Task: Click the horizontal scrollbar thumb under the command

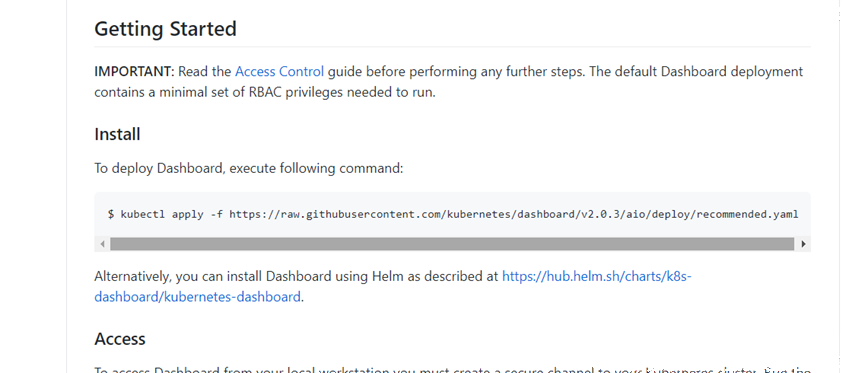Action: pyautogui.click(x=452, y=244)
